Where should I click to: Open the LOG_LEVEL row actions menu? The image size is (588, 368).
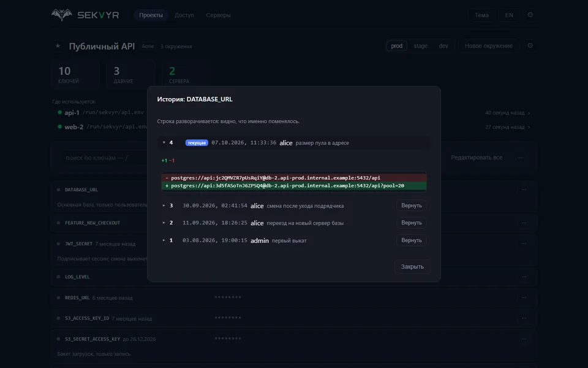(x=524, y=277)
